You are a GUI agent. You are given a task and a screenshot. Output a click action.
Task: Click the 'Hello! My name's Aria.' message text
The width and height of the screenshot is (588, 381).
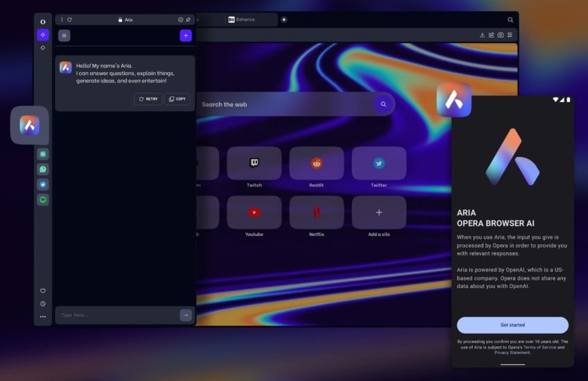104,66
